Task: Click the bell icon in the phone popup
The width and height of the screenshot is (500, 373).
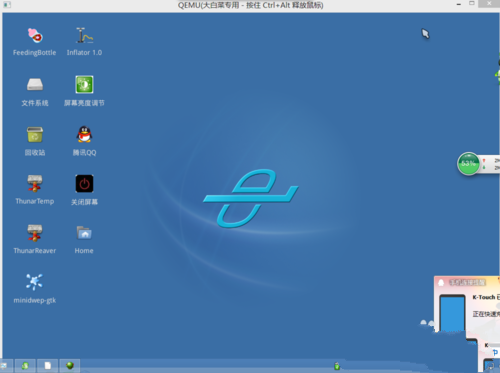Action: [441, 283]
